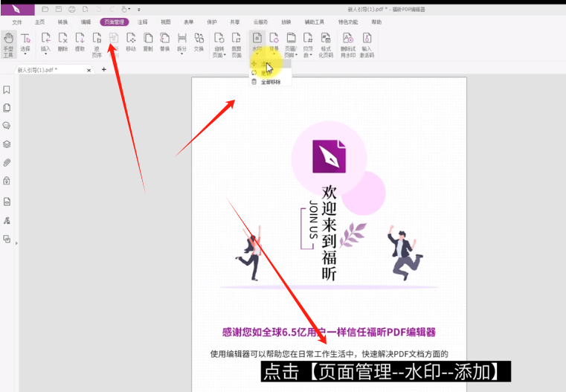The image size is (566, 392).
Task: Click the Foxit logo button at top left
Action: tap(17, 10)
